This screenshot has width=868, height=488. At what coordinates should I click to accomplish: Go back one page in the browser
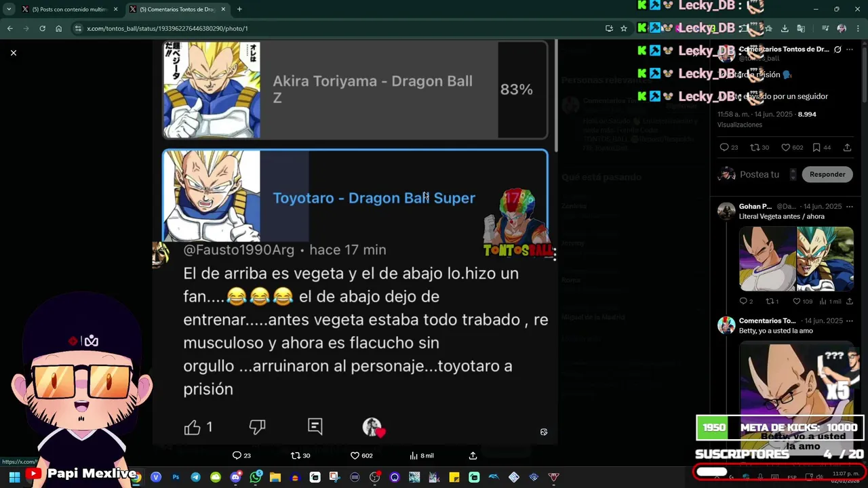point(9,28)
